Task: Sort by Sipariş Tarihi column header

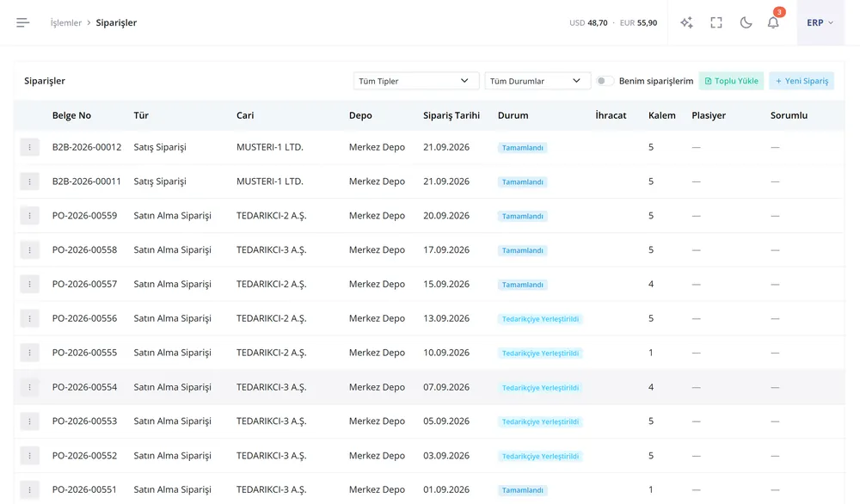Action: point(451,115)
